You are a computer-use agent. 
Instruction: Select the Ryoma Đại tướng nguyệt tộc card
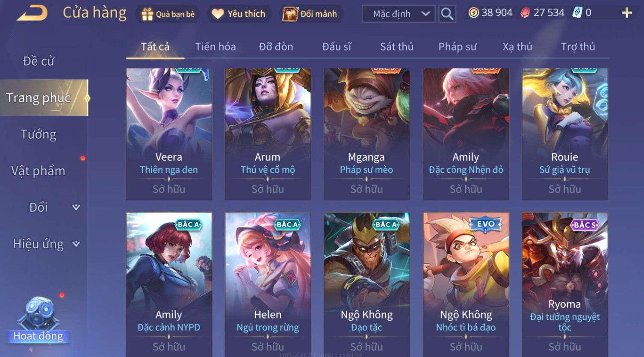coord(564,284)
